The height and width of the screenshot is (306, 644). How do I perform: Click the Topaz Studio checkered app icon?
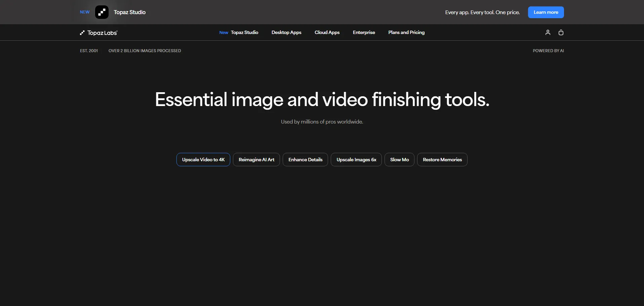(x=102, y=12)
